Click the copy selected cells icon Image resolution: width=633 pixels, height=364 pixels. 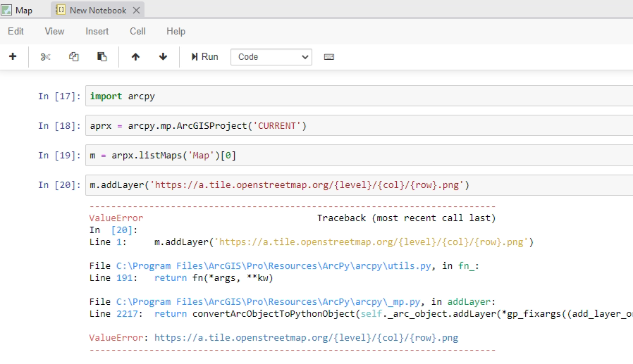74,56
